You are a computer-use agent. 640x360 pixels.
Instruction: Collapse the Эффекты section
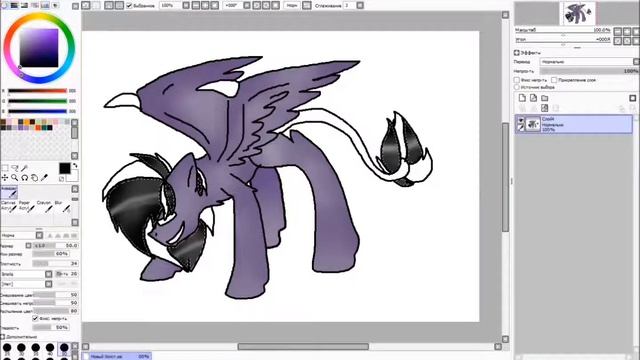tap(517, 53)
